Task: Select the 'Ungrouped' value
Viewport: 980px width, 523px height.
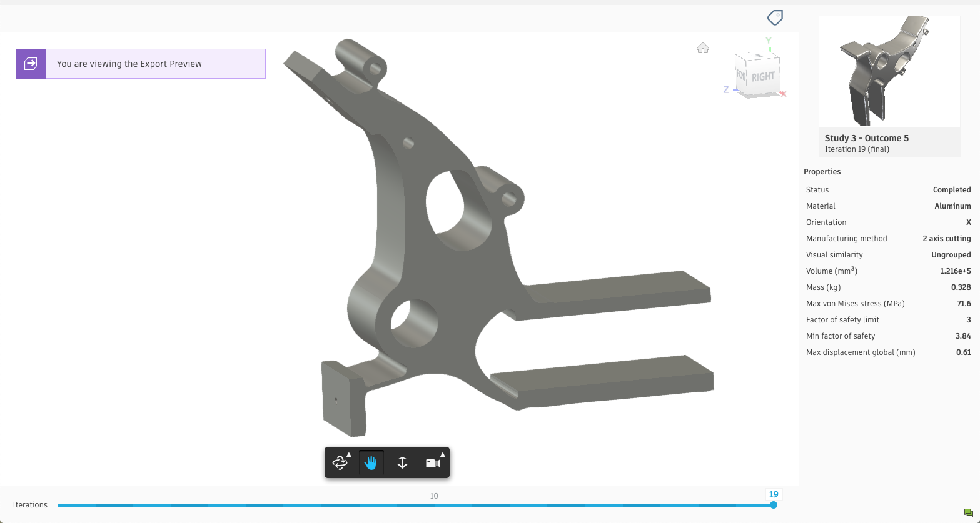Action: [x=951, y=255]
